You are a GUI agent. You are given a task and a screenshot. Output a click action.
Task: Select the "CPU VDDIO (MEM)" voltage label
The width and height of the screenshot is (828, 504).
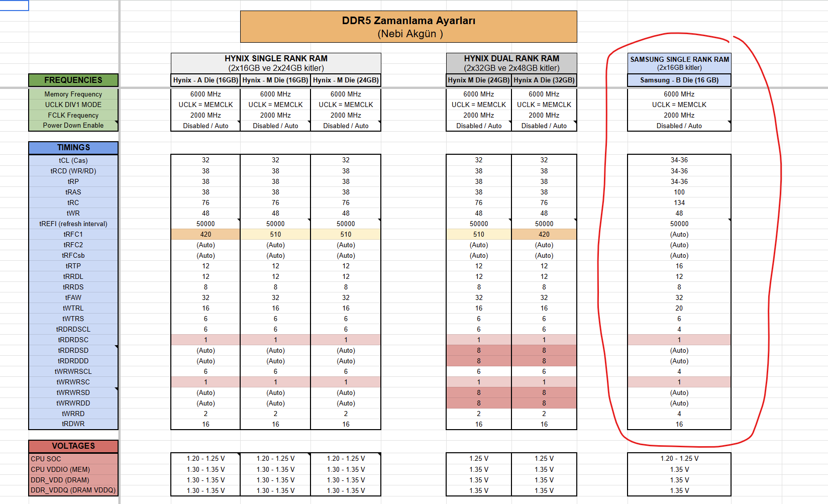(x=73, y=469)
